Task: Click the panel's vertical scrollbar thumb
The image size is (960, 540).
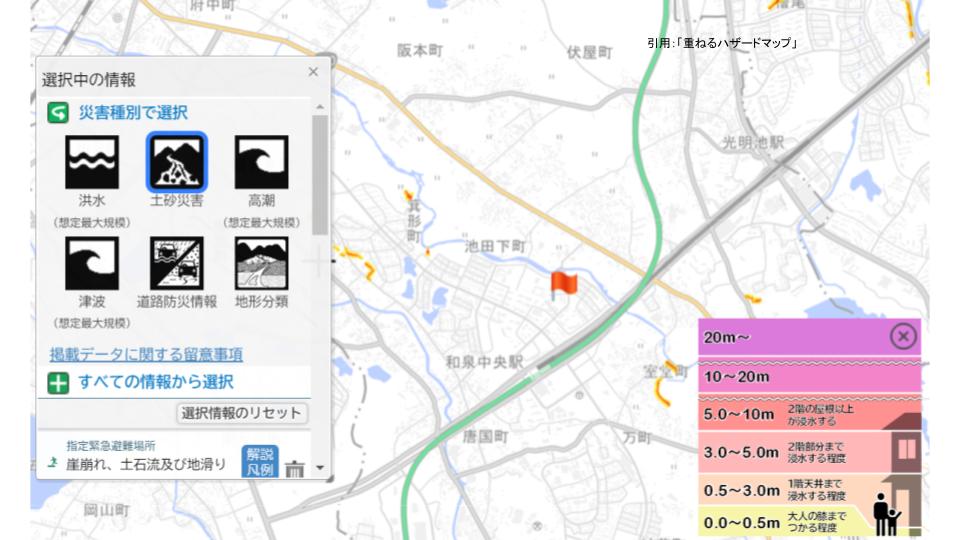Action: 320,175
